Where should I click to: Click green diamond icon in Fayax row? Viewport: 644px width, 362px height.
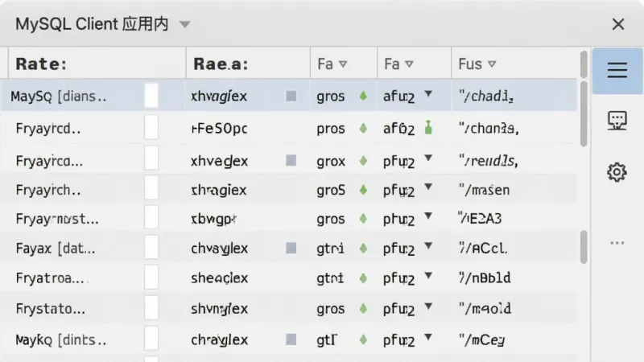point(363,249)
